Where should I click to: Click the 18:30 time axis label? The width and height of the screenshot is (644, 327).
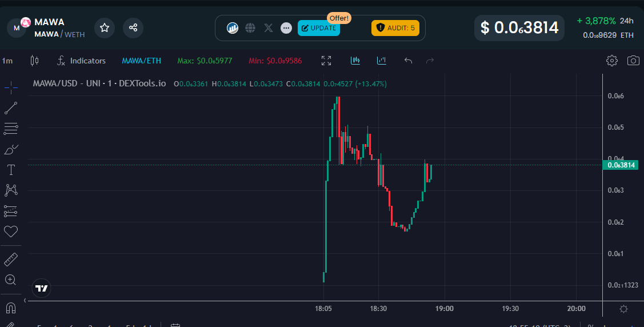click(378, 309)
